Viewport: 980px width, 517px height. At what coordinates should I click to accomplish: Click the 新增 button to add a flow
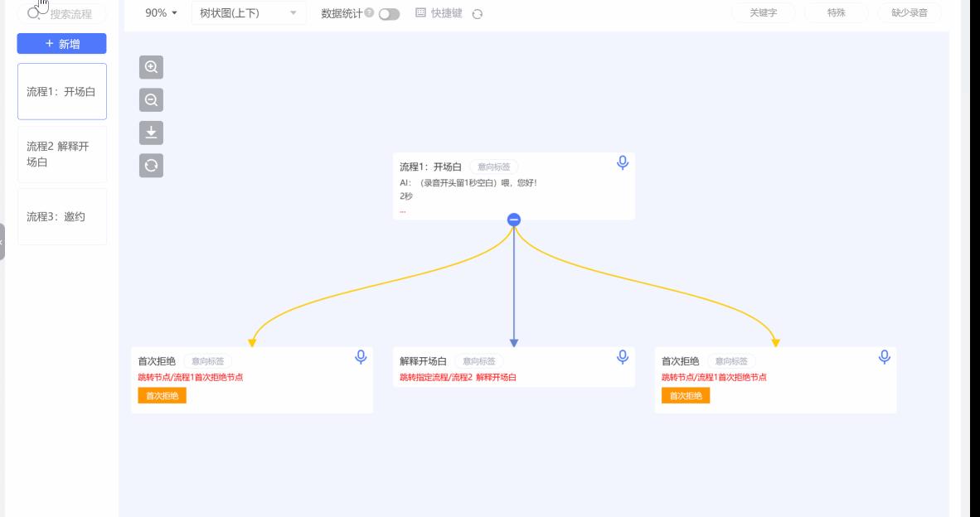point(62,43)
